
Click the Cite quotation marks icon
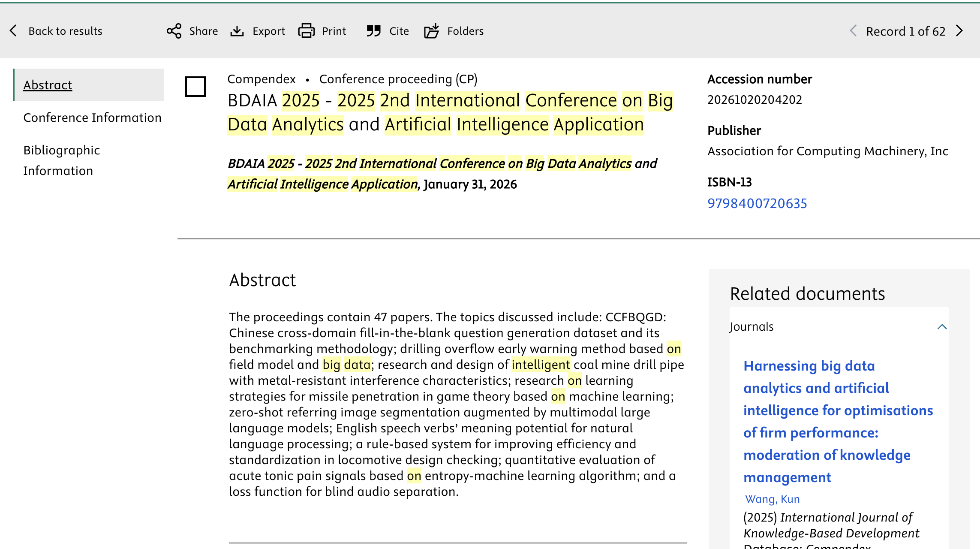[373, 31]
